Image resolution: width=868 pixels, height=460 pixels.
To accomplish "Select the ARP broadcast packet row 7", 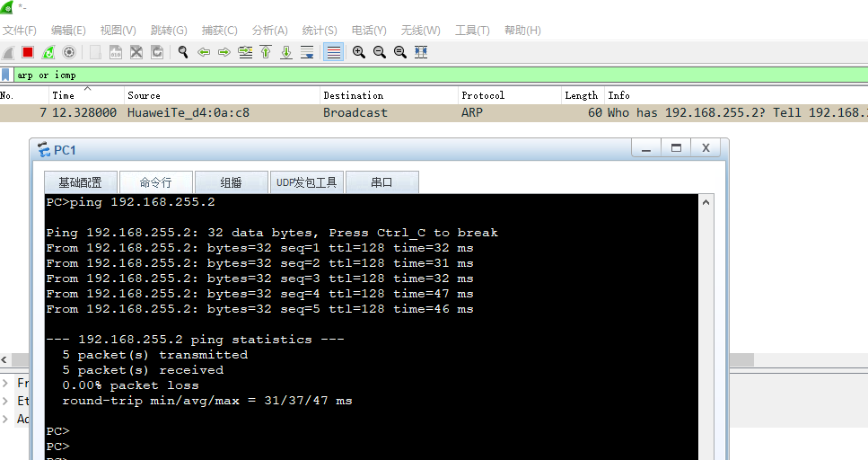I will (x=434, y=112).
